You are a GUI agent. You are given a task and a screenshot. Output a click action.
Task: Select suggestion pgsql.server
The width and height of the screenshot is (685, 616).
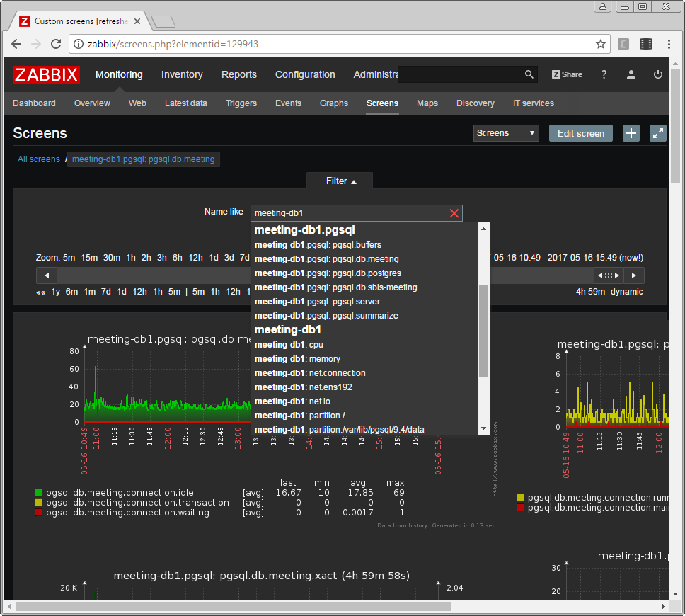pos(317,302)
